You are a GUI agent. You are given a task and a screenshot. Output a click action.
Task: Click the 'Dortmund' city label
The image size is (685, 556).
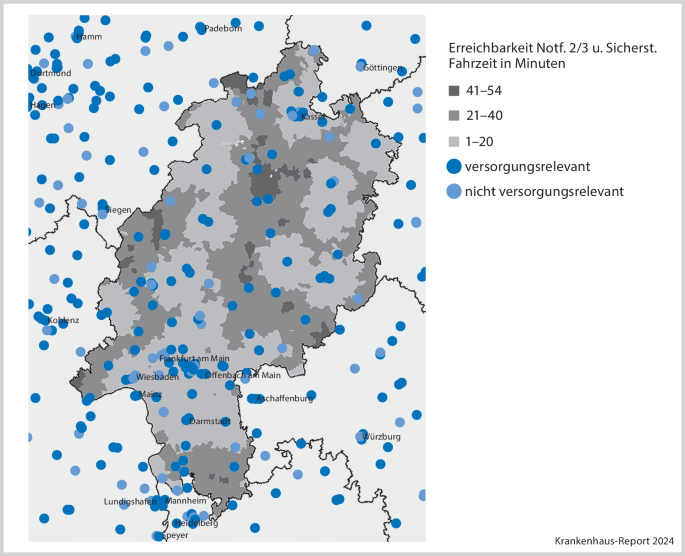coord(51,73)
